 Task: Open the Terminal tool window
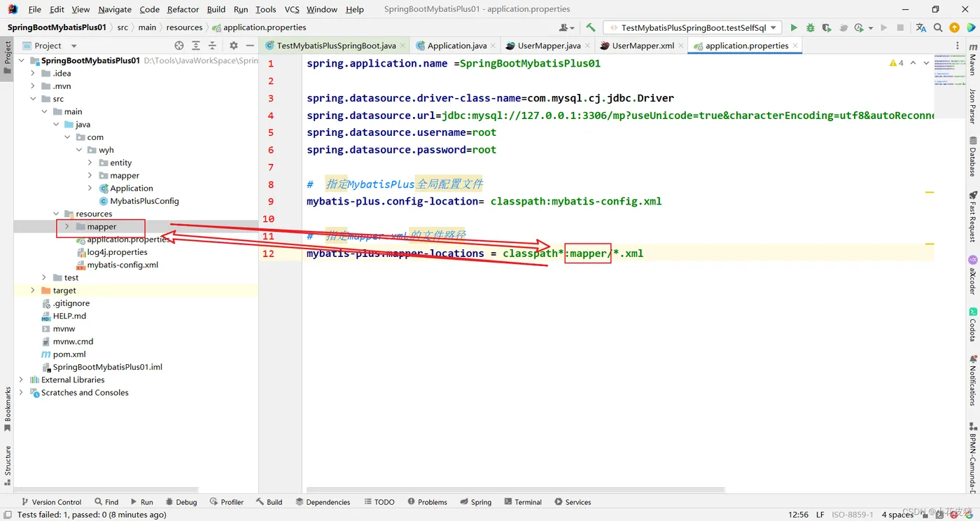[x=522, y=502]
